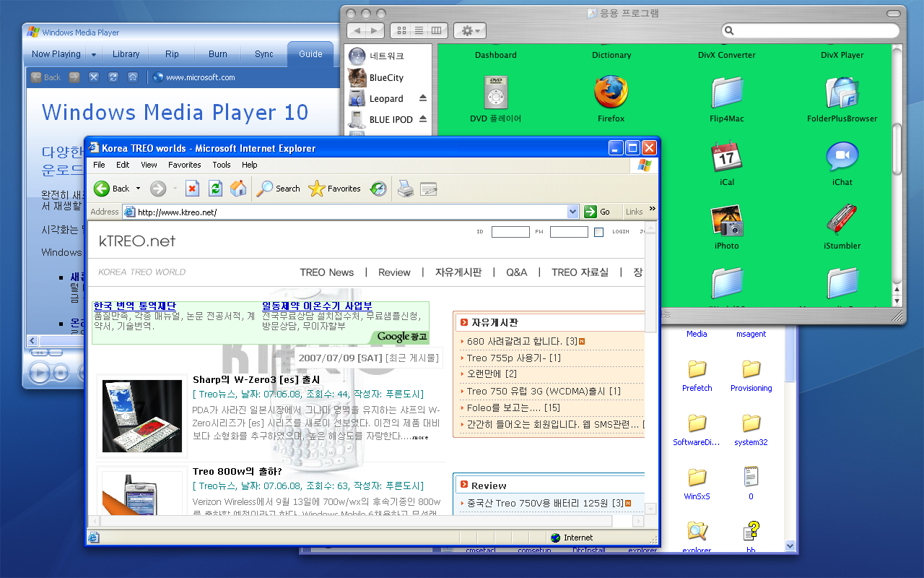This screenshot has height=578, width=924.
Task: Expand the Back button history dropdown in IE
Action: [139, 189]
